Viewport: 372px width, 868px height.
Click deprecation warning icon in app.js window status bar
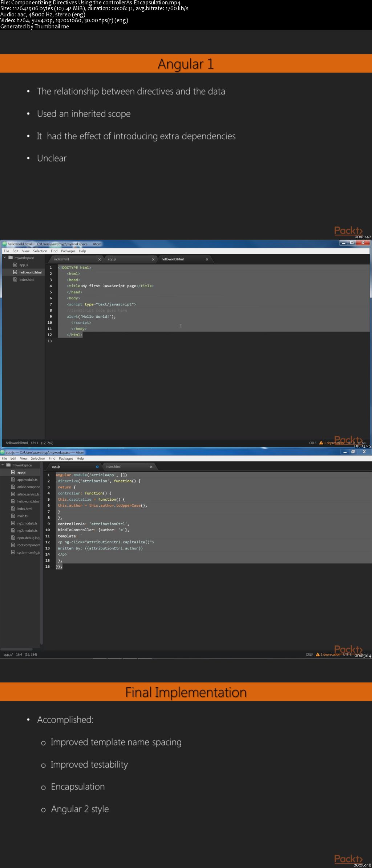(318, 655)
